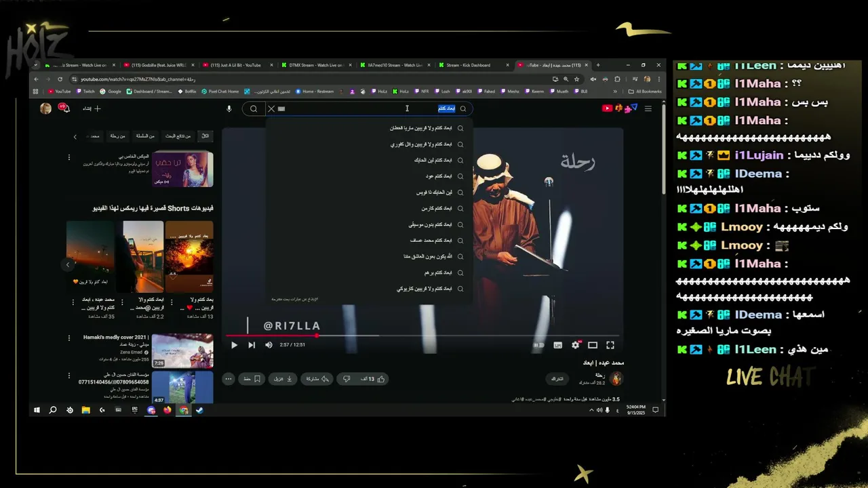Start voice search with microphone icon

229,108
